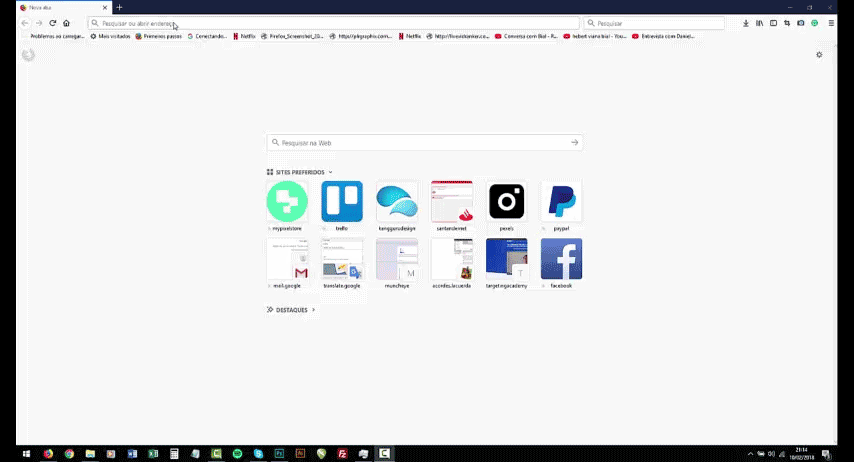Open the kanggurudesign top site tile

point(397,202)
